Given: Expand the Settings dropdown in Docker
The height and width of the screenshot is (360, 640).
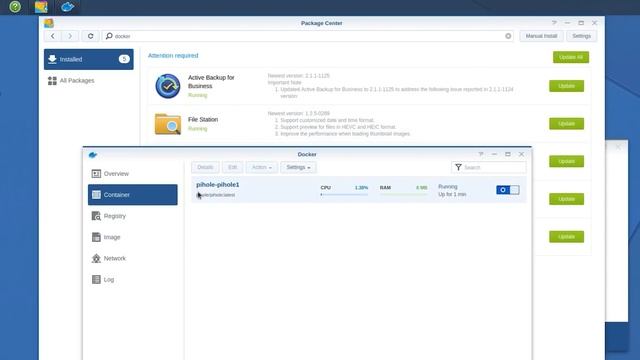Looking at the screenshot, I should point(298,167).
